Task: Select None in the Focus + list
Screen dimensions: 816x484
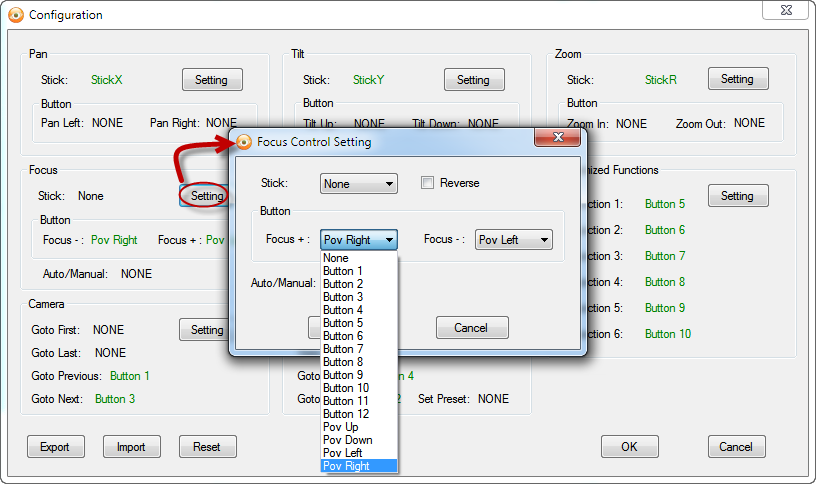Action: 359,258
